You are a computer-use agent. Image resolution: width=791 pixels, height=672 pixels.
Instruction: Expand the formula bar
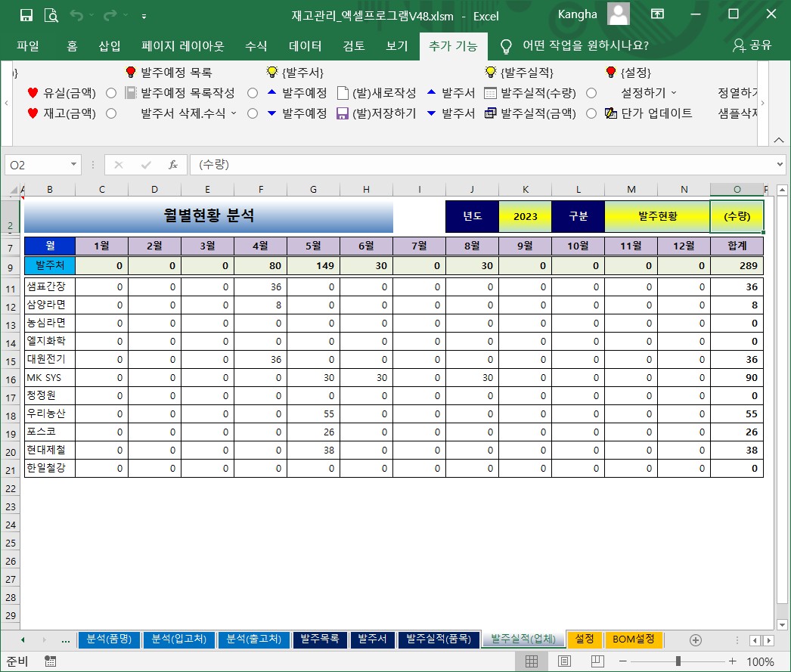[x=780, y=164]
